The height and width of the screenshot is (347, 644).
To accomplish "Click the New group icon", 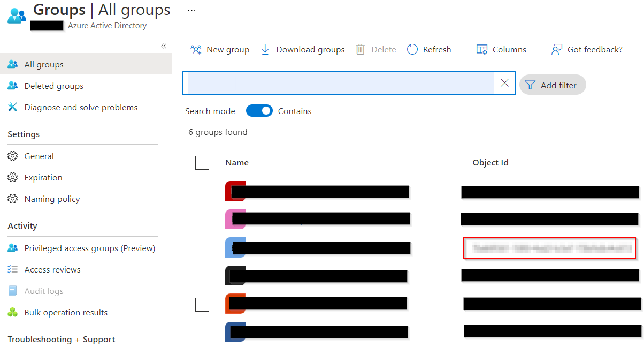I will (196, 49).
